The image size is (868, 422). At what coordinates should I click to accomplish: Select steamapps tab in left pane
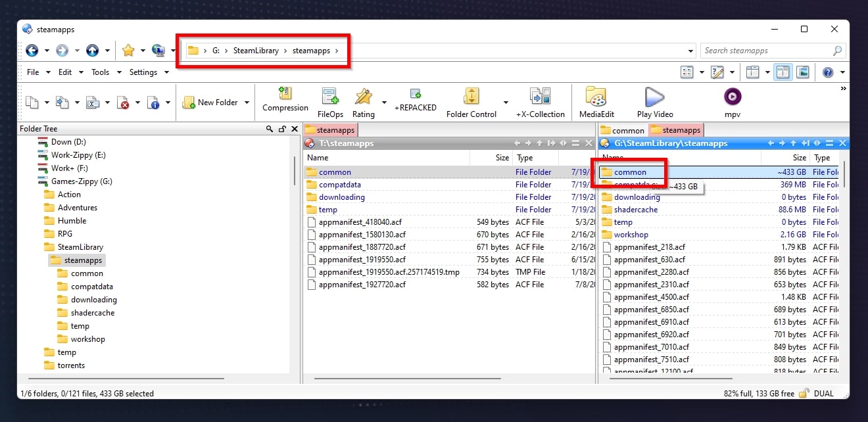click(x=330, y=130)
